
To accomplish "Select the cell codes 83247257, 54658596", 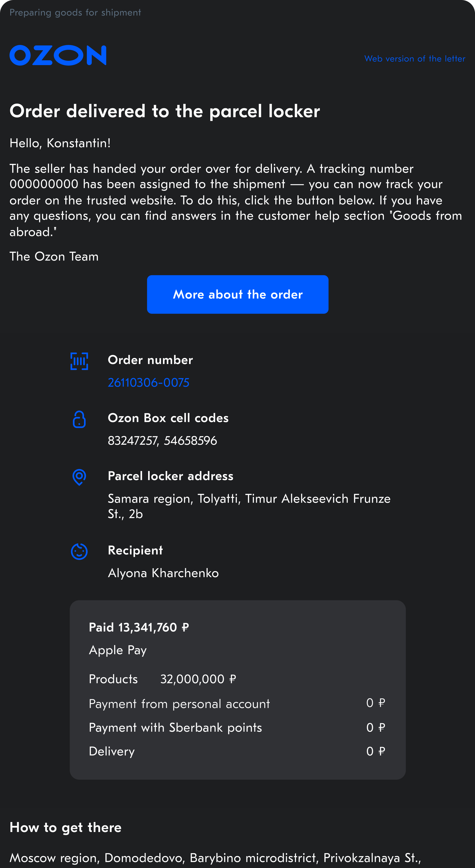I will (x=162, y=440).
